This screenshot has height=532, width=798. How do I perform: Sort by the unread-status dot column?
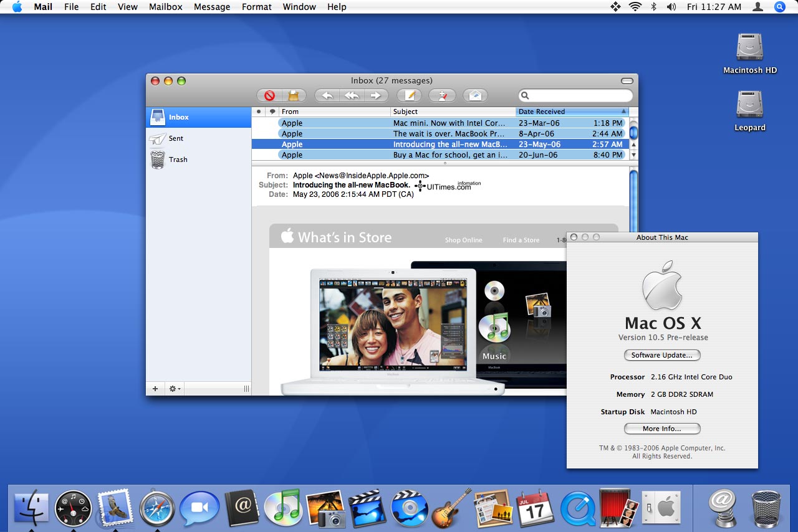(259, 112)
